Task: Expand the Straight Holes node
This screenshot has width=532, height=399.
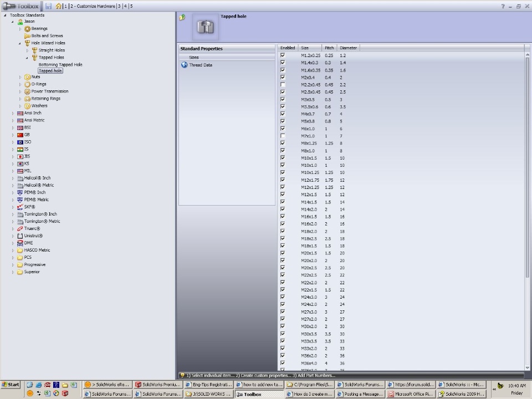Action: click(28, 50)
